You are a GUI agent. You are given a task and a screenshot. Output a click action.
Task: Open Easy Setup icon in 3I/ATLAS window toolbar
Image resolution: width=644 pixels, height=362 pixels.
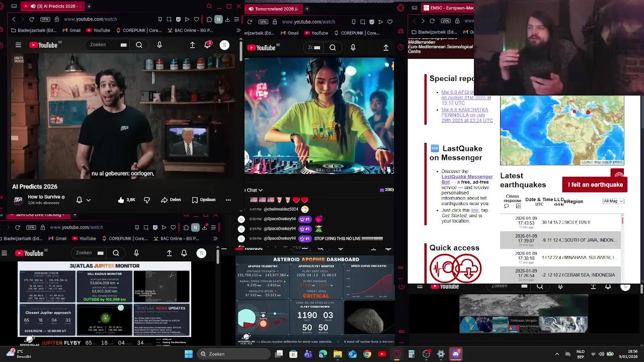click(214, 227)
